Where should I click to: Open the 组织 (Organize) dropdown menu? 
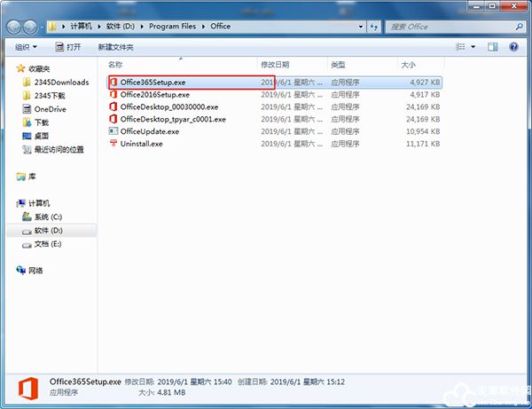coord(26,47)
